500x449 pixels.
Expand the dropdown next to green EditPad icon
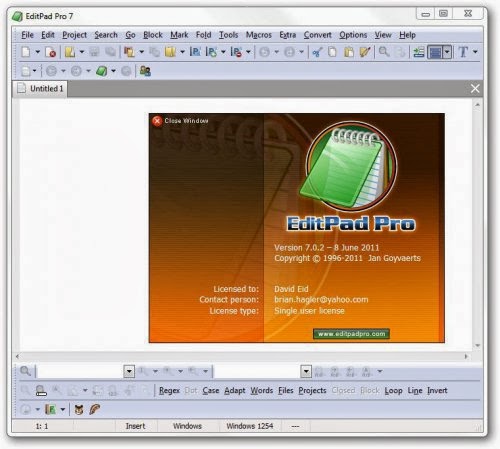pos(113,71)
